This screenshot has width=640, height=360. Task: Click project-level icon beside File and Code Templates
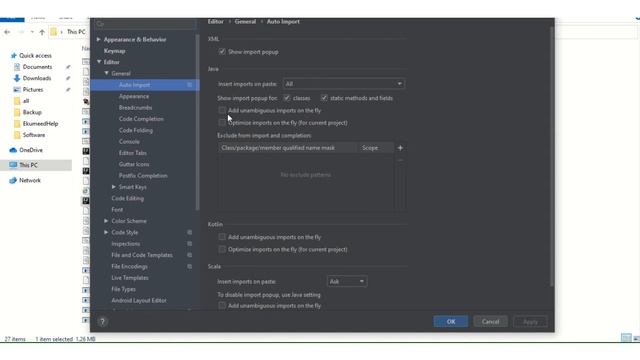190,255
